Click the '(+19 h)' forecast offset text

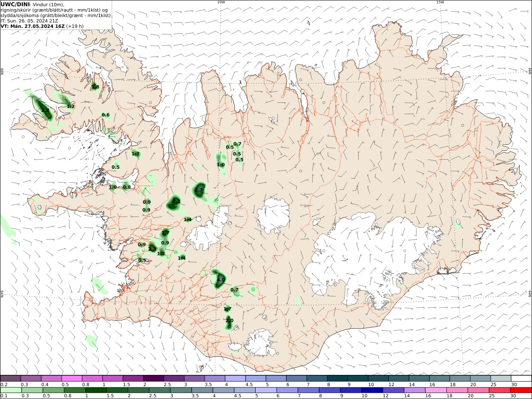click(75, 26)
